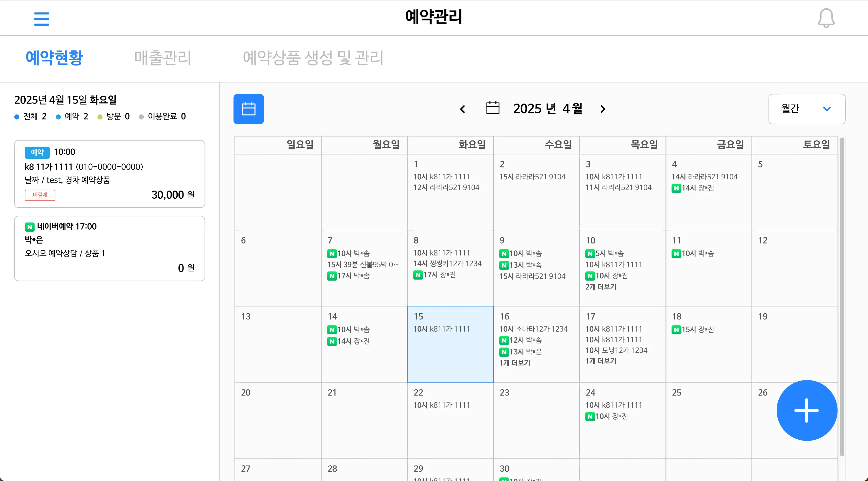
Task: Go to next month arrow
Action: coord(603,109)
